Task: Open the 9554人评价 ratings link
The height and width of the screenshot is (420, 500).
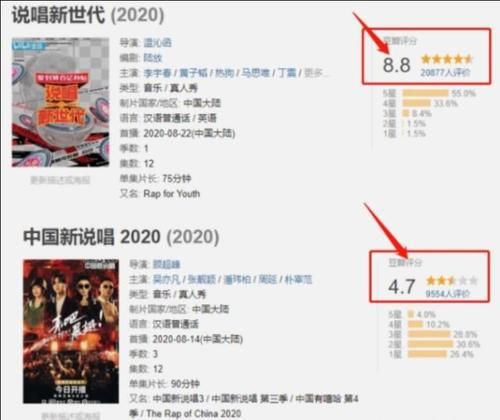Action: 448,294
